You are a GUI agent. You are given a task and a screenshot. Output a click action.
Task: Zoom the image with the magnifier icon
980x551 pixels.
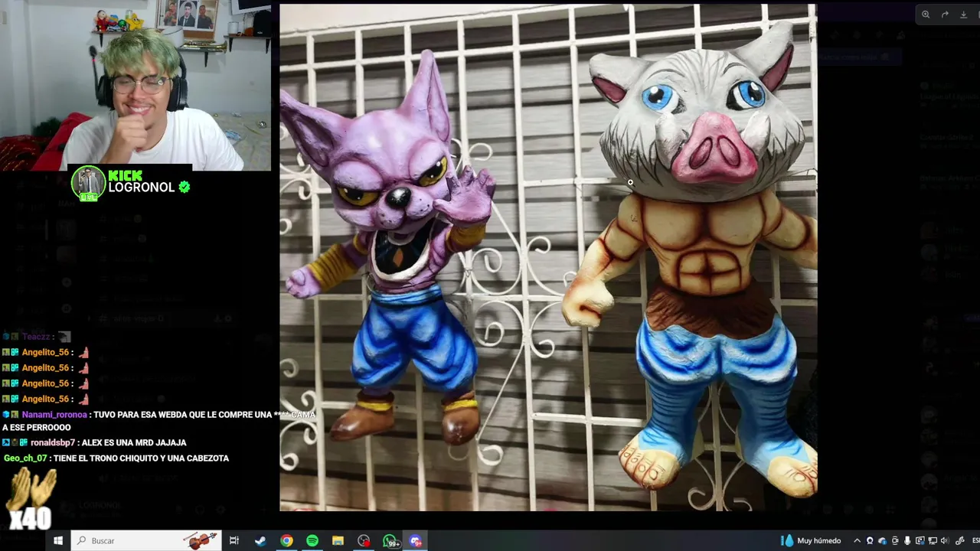pos(926,14)
